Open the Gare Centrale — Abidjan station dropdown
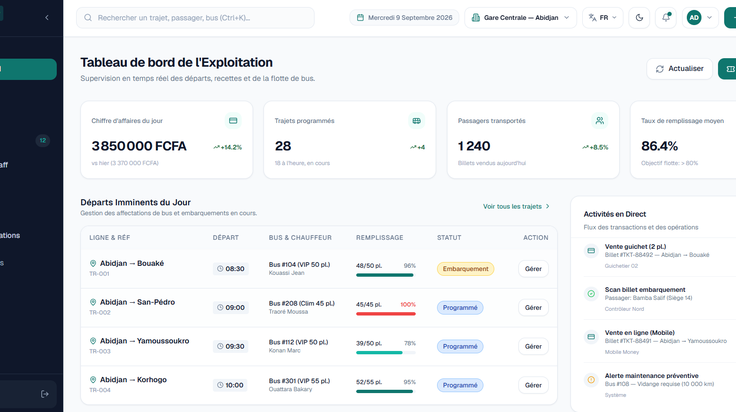The height and width of the screenshot is (412, 736). click(x=520, y=18)
